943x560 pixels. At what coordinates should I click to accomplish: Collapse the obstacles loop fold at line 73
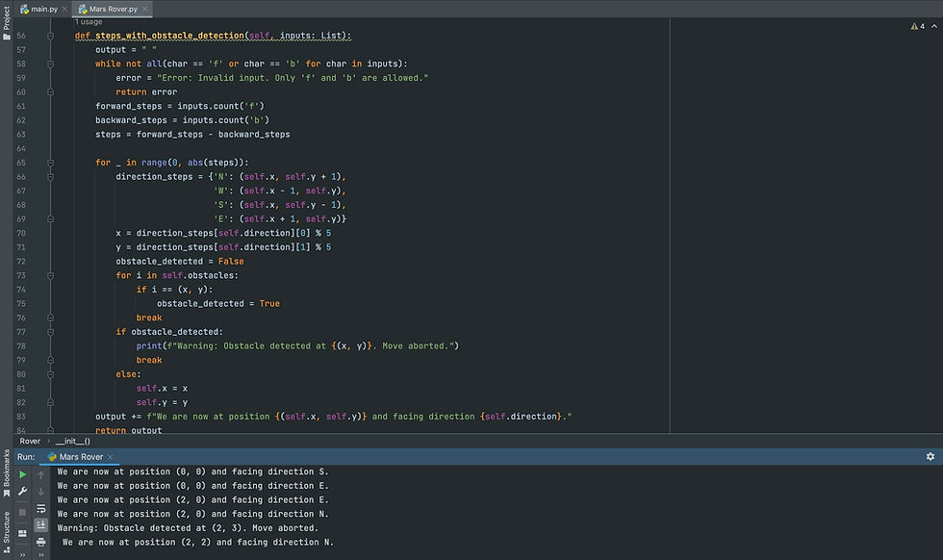tap(50, 275)
